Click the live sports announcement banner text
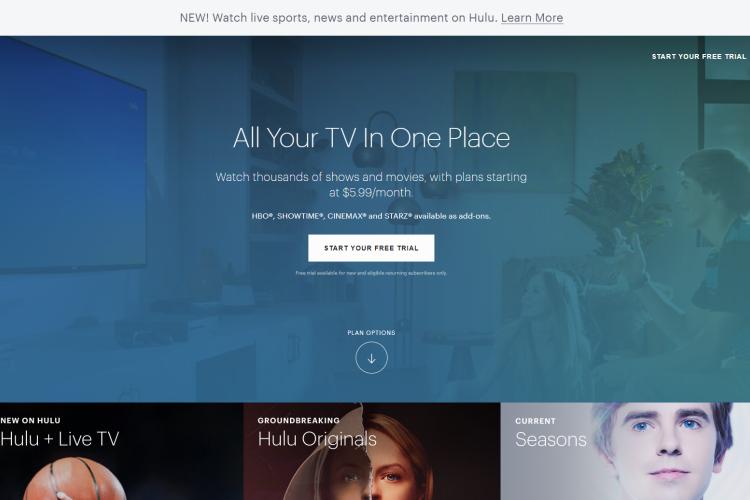This screenshot has height=500, width=750. click(x=339, y=18)
